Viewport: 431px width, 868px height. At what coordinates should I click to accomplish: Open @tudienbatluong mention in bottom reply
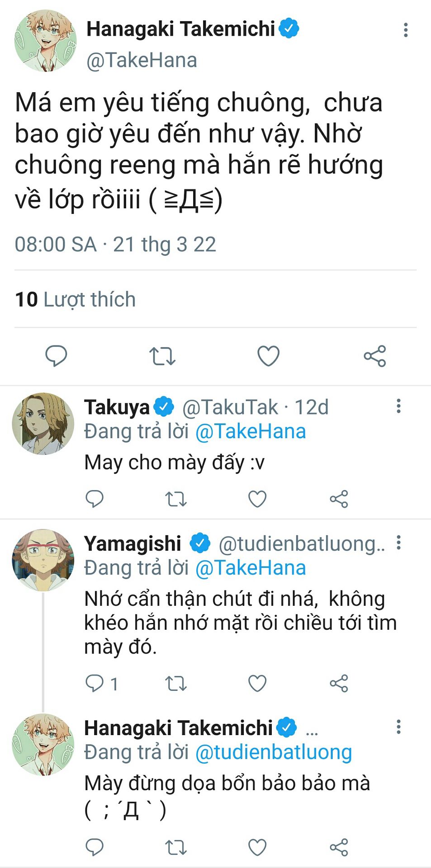(x=274, y=752)
